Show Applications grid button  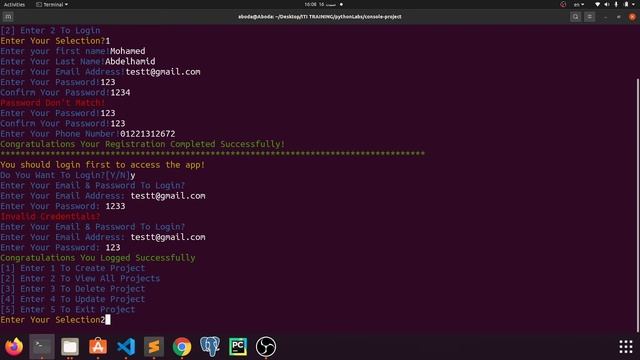[626, 347]
